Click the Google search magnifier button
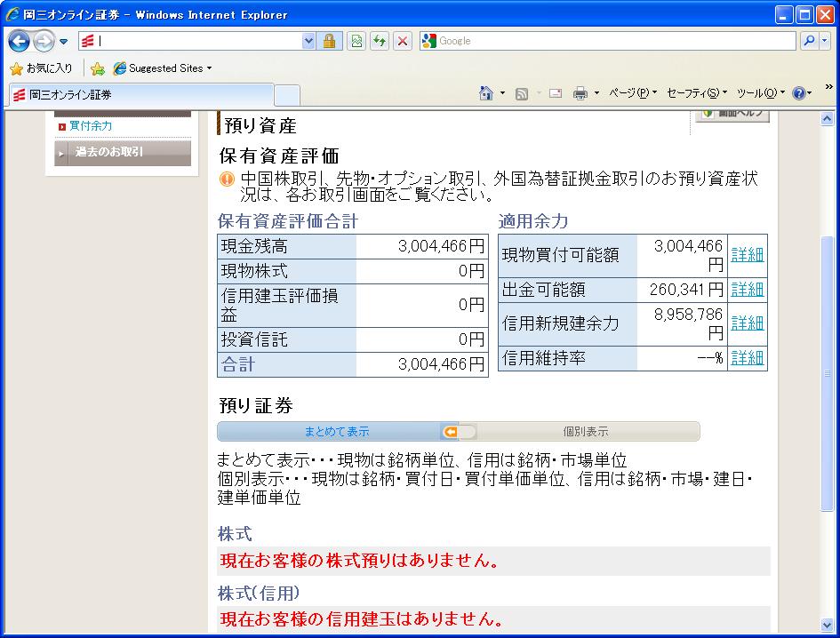Viewport: 840px width, 638px height. 809,41
